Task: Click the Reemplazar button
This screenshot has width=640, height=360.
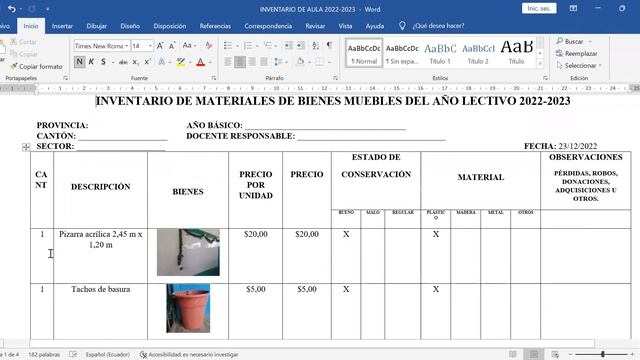Action: [576, 53]
